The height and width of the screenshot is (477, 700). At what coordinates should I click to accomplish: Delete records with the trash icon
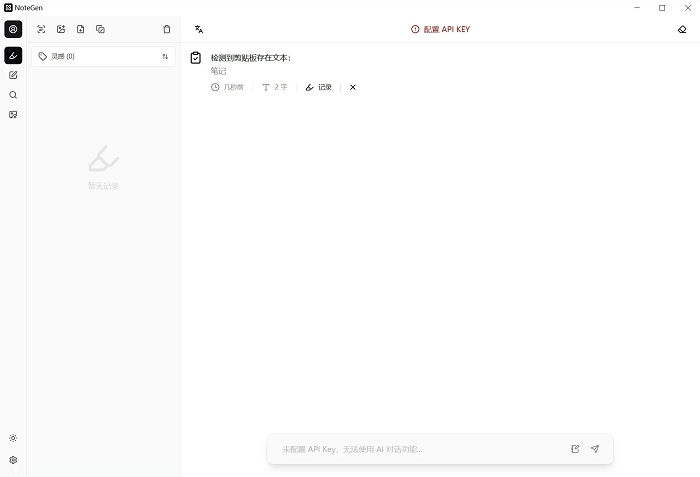(x=167, y=29)
